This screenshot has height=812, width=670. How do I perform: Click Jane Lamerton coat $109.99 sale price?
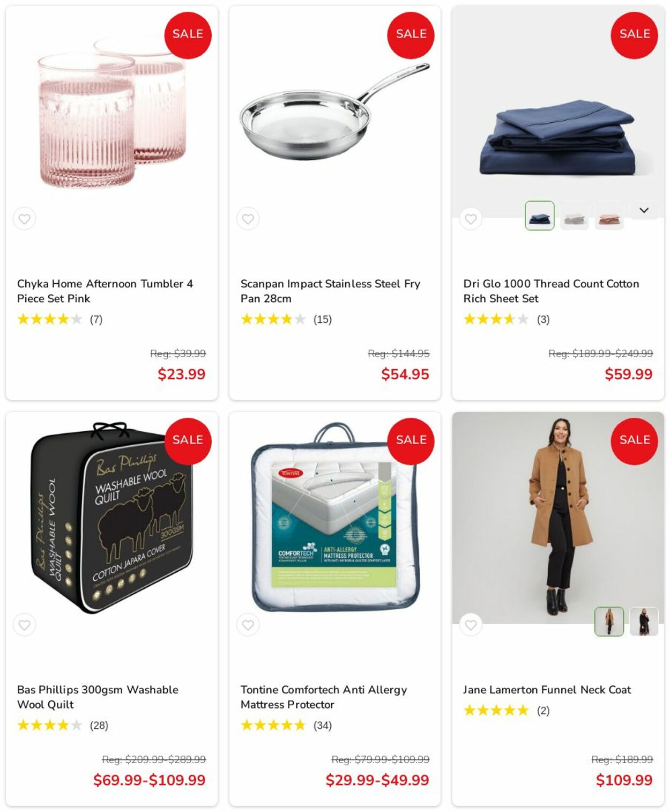pyautogui.click(x=624, y=780)
